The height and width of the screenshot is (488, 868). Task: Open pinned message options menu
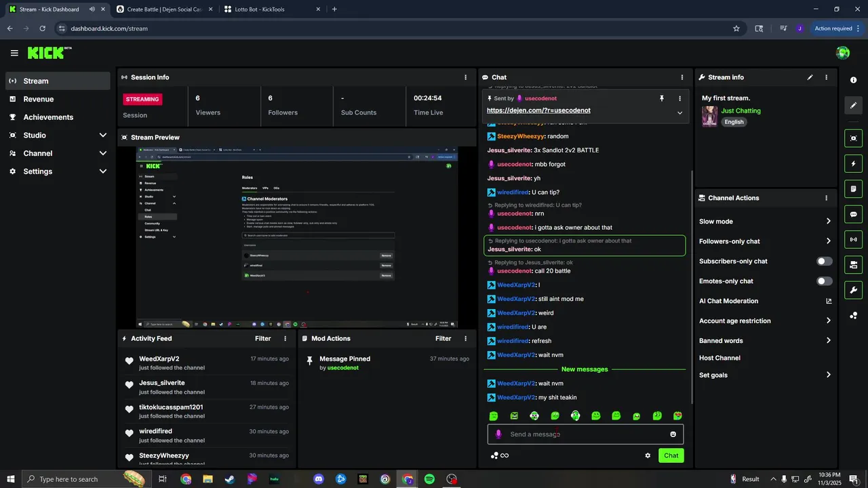tap(679, 98)
